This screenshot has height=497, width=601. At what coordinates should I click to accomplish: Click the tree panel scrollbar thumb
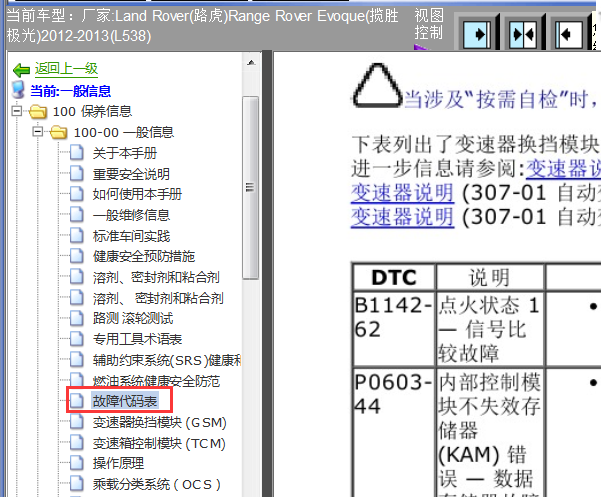pos(251,188)
